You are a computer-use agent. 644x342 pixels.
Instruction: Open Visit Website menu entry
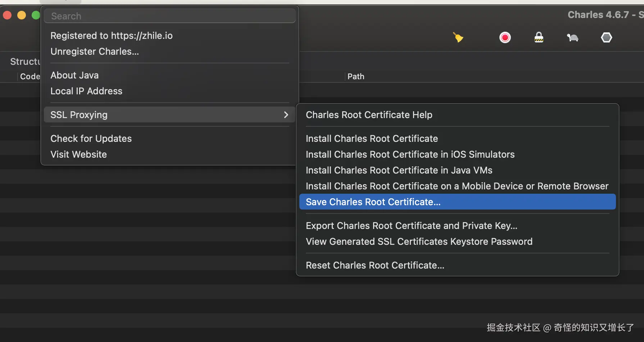78,154
